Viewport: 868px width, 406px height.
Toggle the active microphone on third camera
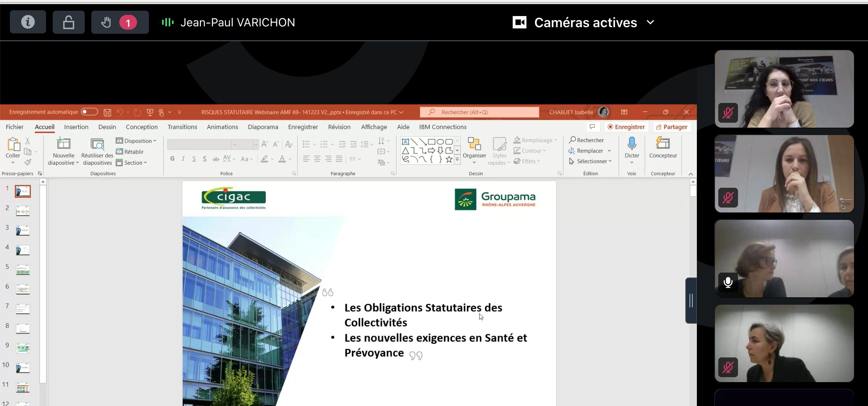click(x=728, y=282)
